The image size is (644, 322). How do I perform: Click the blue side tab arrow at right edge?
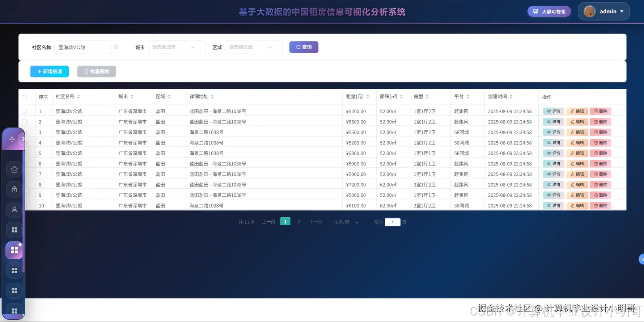click(x=641, y=259)
